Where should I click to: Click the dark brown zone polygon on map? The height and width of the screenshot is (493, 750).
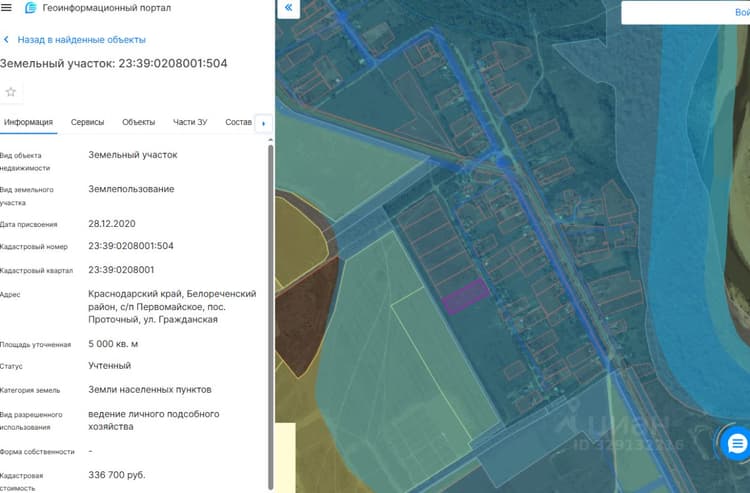coord(304,318)
